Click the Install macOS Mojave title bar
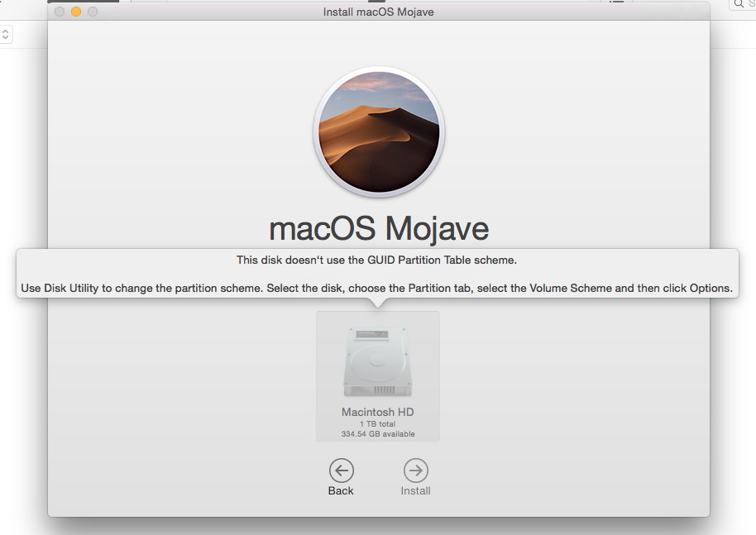The image size is (756, 535). tap(379, 12)
